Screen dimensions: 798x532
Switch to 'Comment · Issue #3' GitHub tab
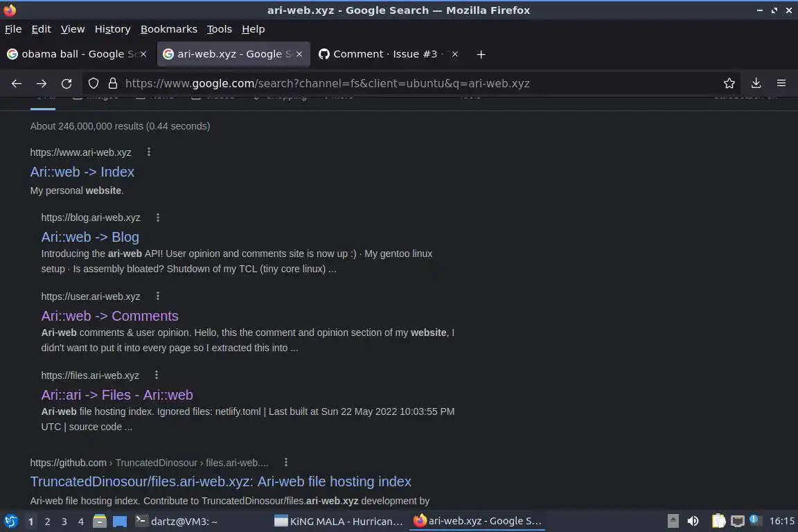coord(389,54)
